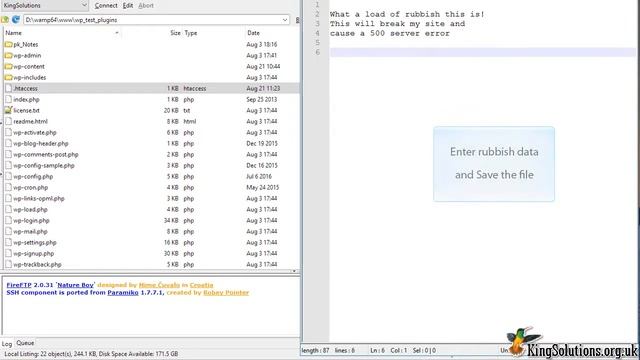Select the wp-settings.php file
This screenshot has width=640, height=360.
[35, 243]
